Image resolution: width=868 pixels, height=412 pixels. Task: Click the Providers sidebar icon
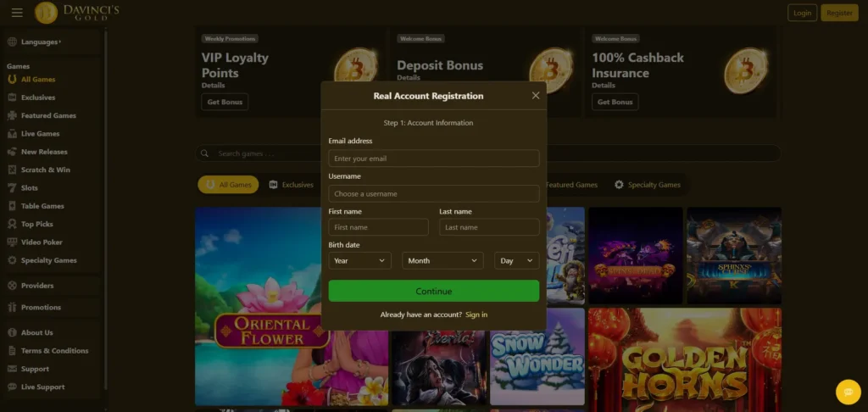[12, 286]
